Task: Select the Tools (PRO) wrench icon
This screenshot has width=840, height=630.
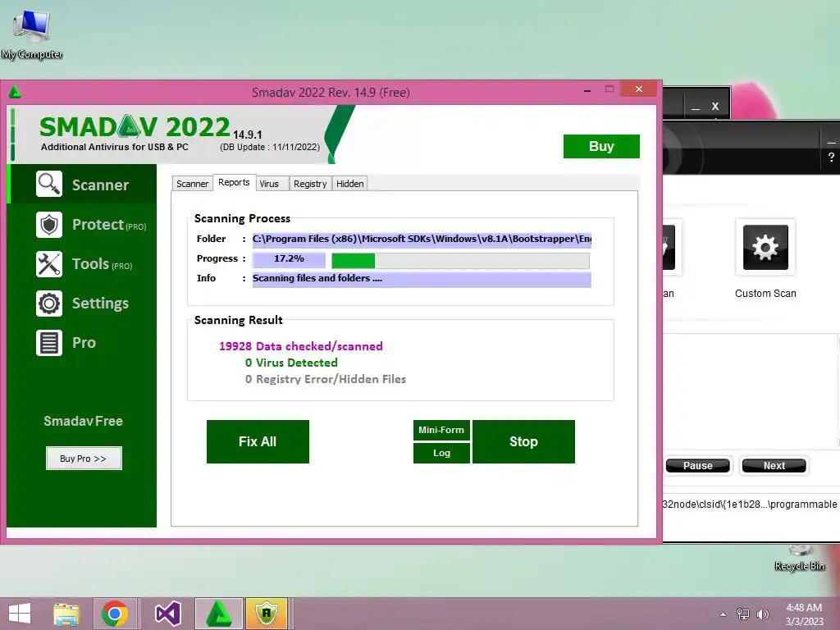Action: tap(49, 263)
